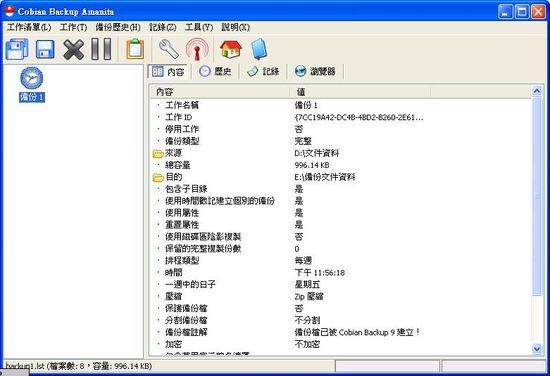Click the pause bars toolbar icon
This screenshot has height=376, width=550.
[x=101, y=49]
